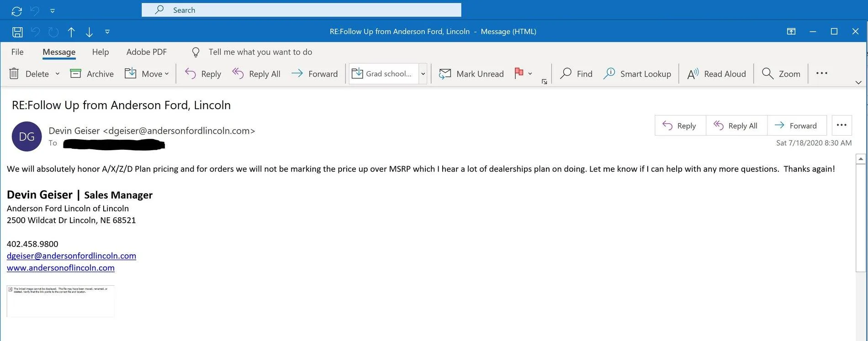868x341 pixels.
Task: Click the DG sender avatar
Action: (27, 136)
